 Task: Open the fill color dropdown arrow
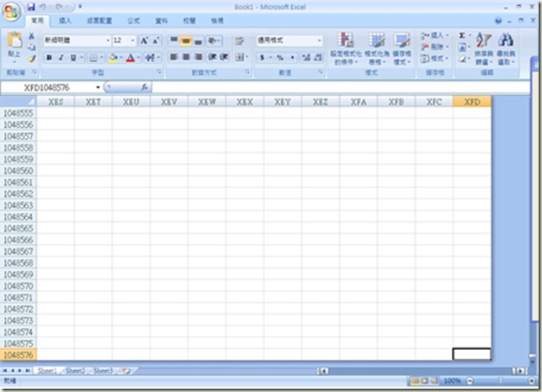[x=121, y=58]
